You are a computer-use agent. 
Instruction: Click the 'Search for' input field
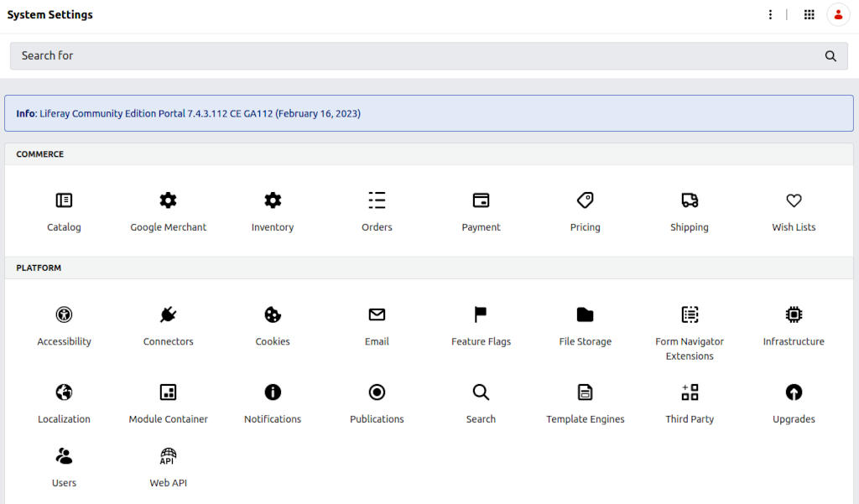point(429,56)
